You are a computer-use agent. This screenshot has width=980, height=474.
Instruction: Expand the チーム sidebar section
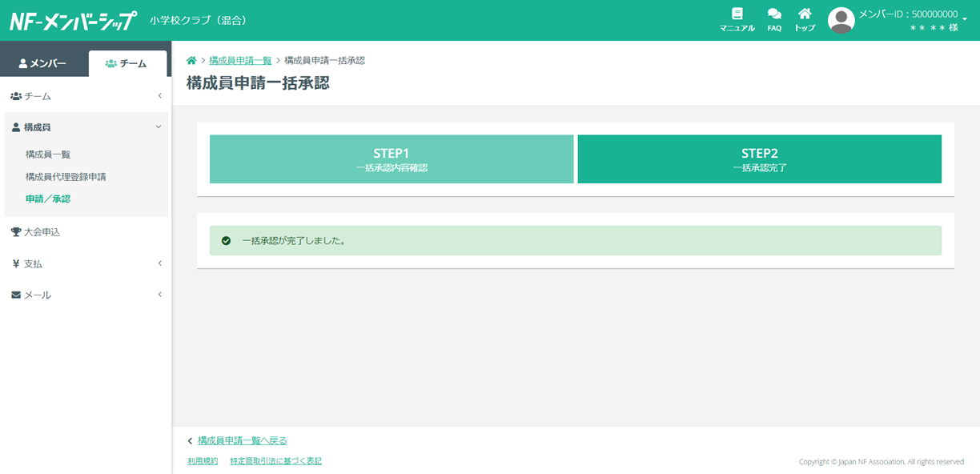point(86,96)
